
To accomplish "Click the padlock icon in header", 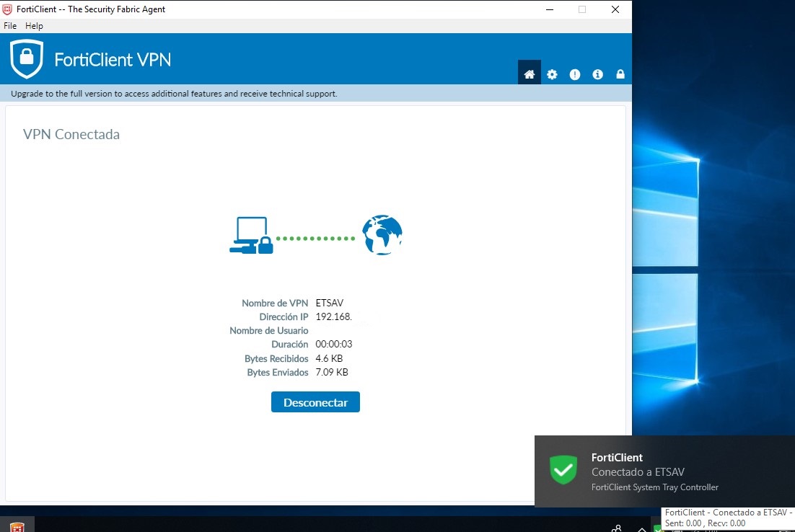I will point(620,74).
